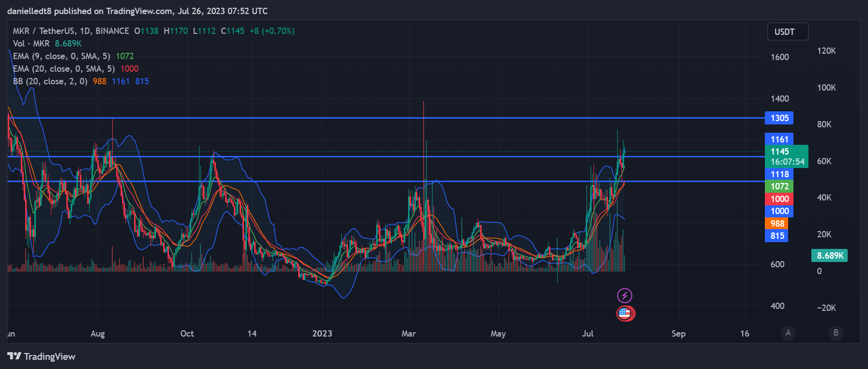Select the EMA 20 indicator legend

(76, 69)
